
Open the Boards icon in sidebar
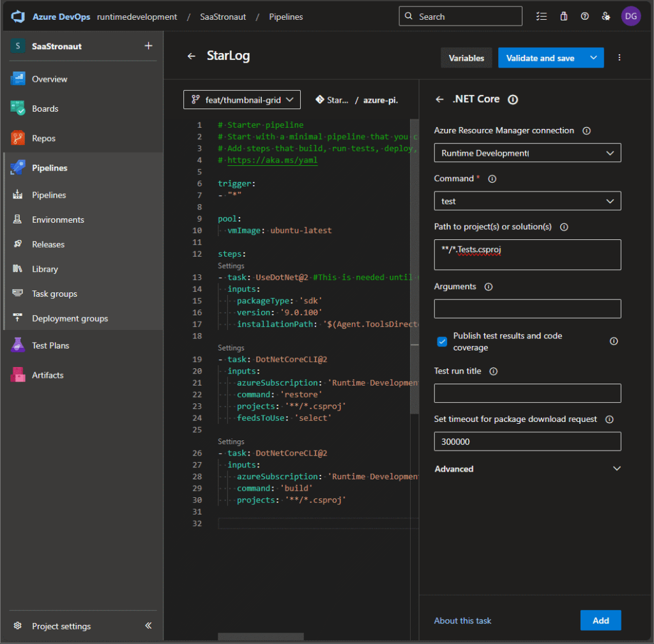pos(18,109)
